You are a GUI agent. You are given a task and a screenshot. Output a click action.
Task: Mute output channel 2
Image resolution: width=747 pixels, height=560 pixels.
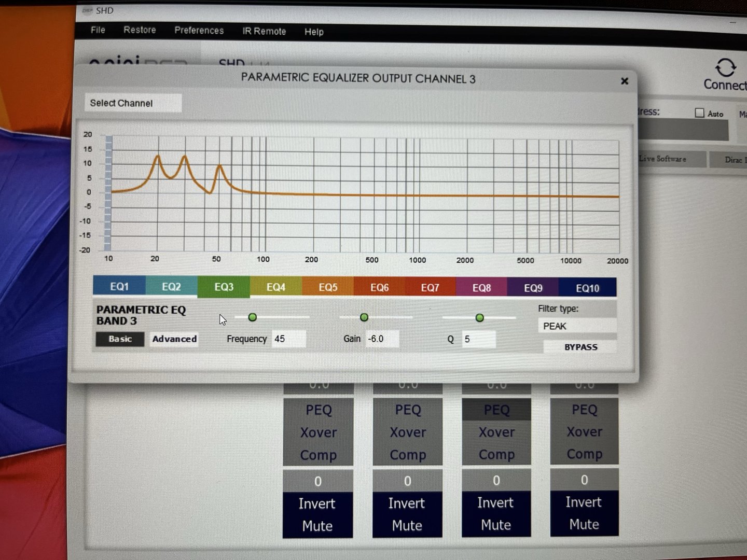[x=407, y=526]
